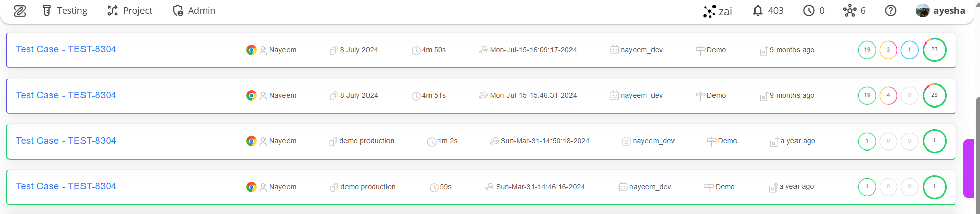Viewport: 980px width, 214px height.
Task: Open the Testing menu
Action: tap(65, 11)
